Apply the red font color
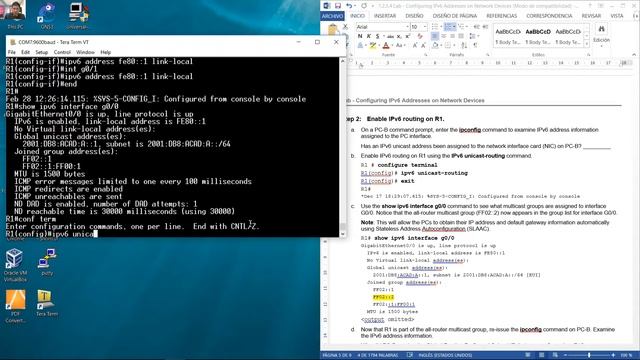The image size is (640, 360). 386,45
